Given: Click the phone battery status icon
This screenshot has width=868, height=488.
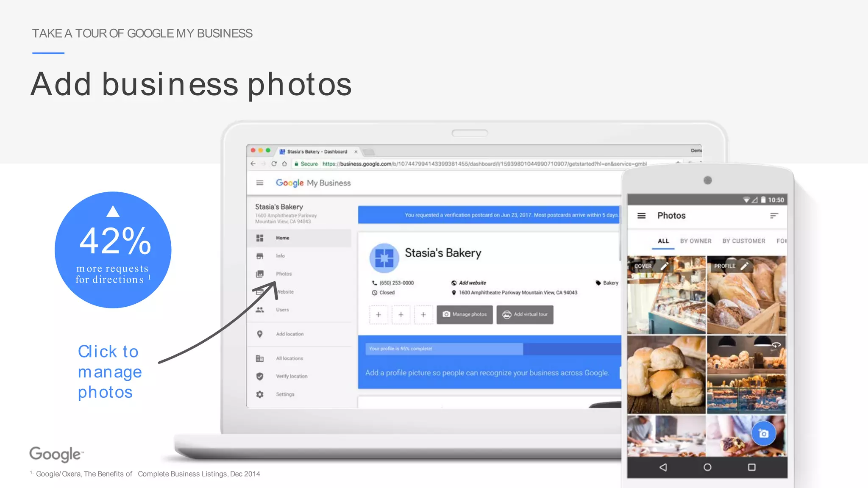Looking at the screenshot, I should pyautogui.click(x=763, y=200).
